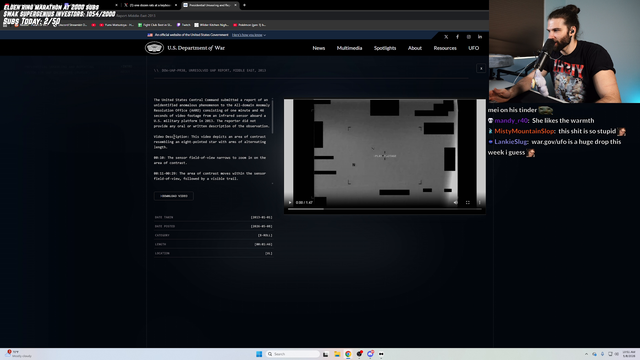Click the DATE TAKEN row value
This screenshot has height=360, width=640.
(x=261, y=218)
